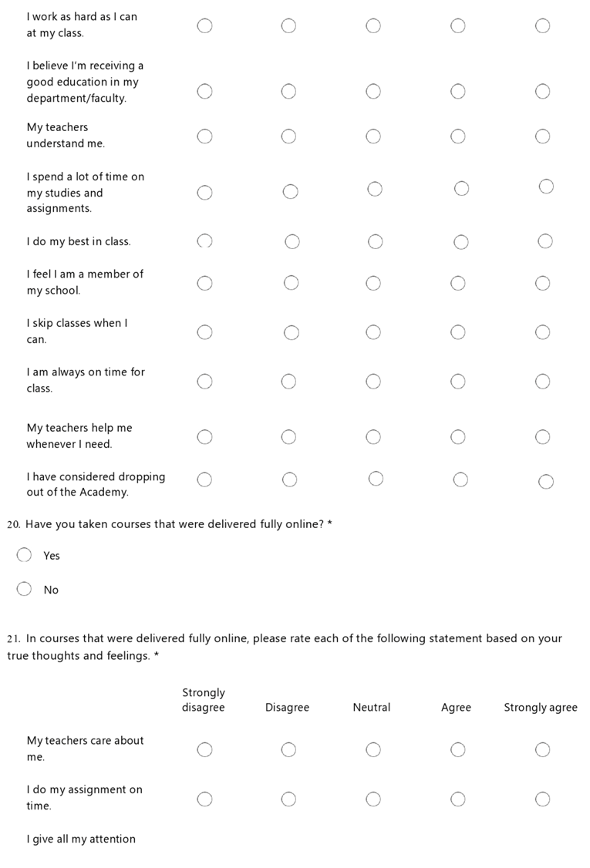Pick Neutral for 'I do my assignment on time'
Image resolution: width=590 pixels, height=868 pixels.
click(x=373, y=799)
